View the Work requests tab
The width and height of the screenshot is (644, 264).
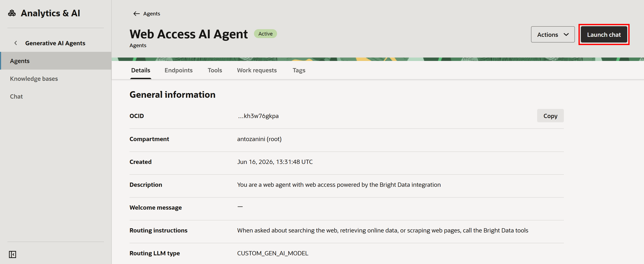tap(256, 70)
